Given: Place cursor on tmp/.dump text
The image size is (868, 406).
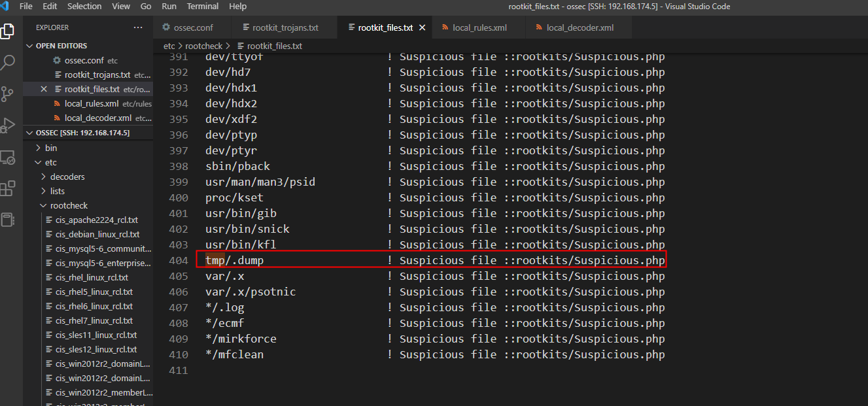Looking at the screenshot, I should pyautogui.click(x=234, y=260).
